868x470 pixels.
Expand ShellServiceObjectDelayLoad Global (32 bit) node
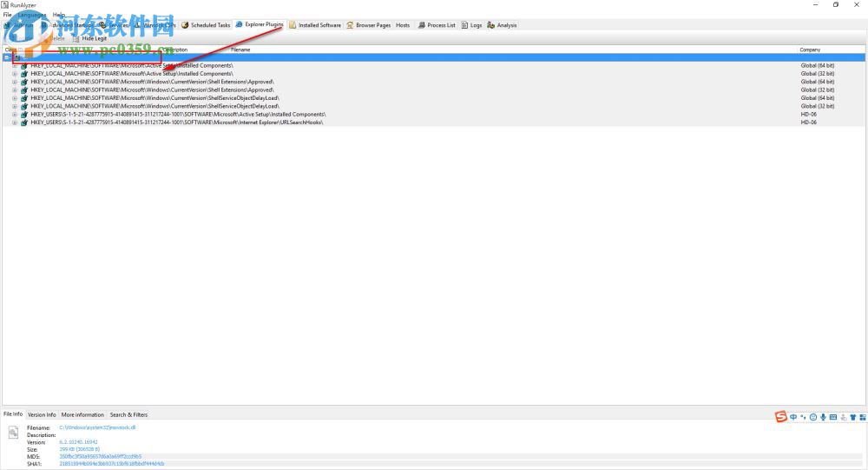[x=15, y=106]
